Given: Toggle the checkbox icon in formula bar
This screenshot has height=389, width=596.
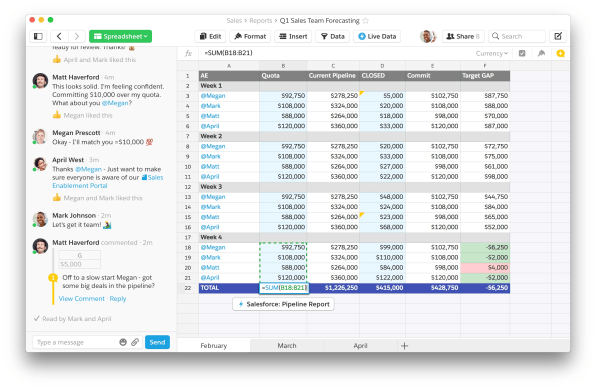Looking at the screenshot, I should 522,53.
